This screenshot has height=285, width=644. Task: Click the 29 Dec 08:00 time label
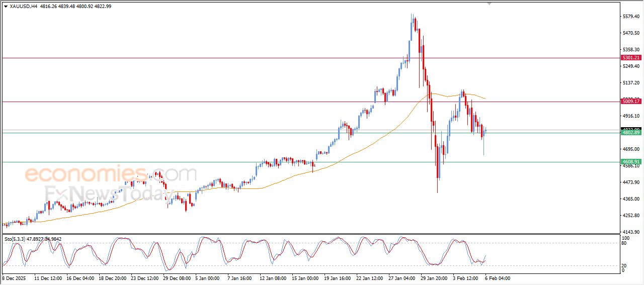177,278
